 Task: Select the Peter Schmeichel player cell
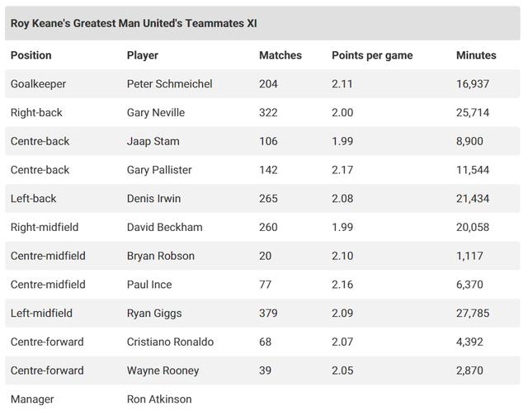[169, 84]
